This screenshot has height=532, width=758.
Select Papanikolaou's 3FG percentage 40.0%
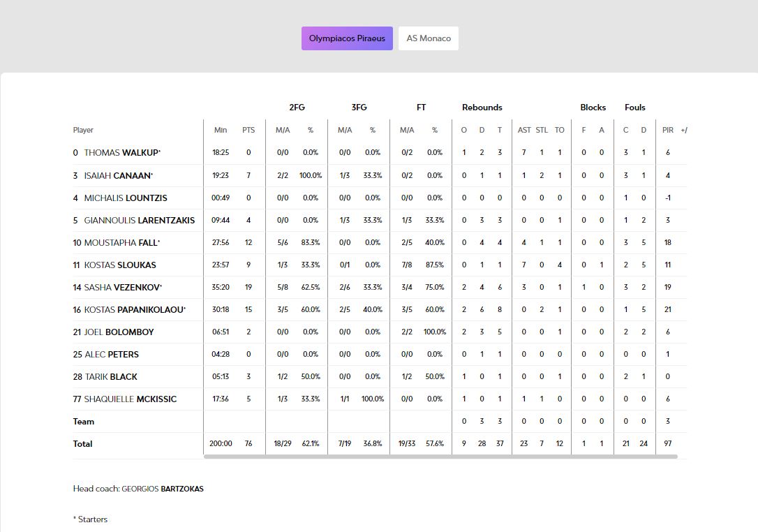[373, 309]
